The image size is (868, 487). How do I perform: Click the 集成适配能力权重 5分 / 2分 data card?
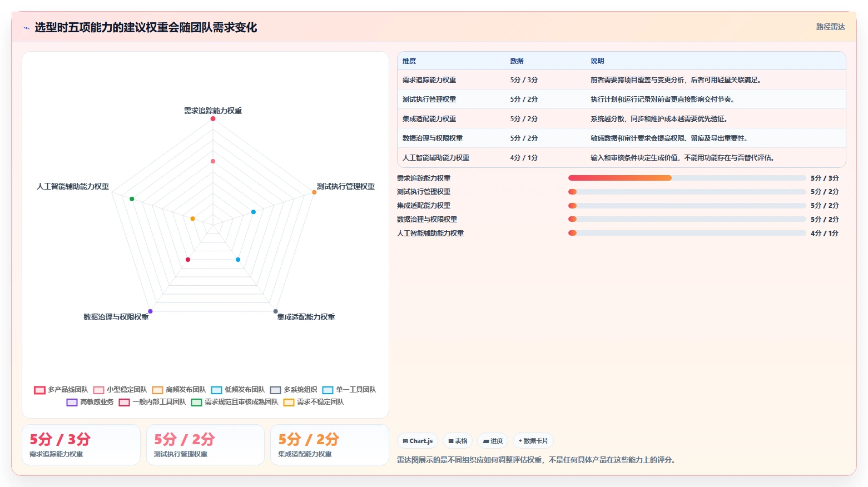(329, 445)
